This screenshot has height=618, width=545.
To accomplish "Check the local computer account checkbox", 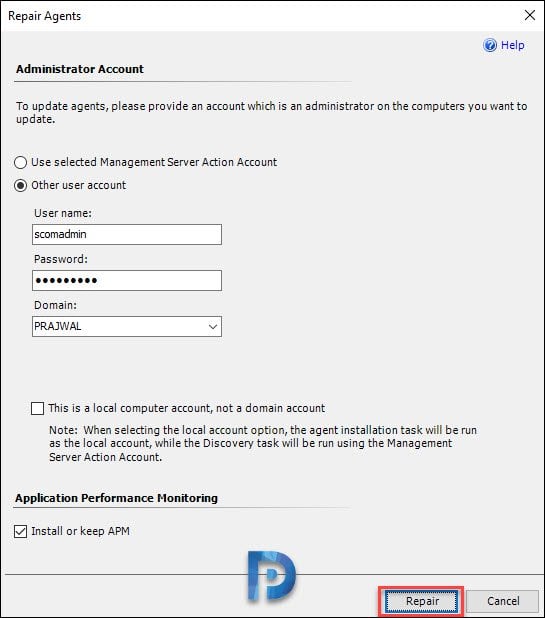I will pyautogui.click(x=37, y=408).
